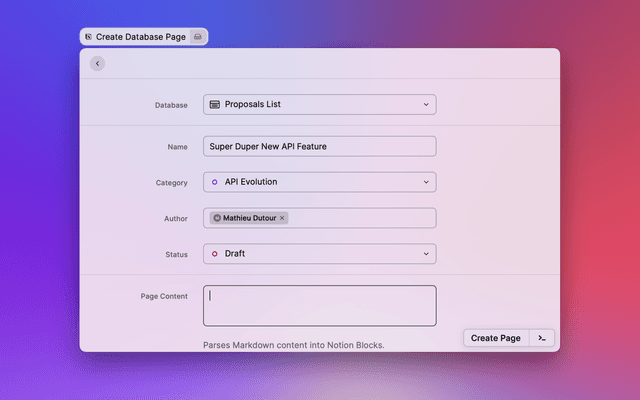640x400 pixels.
Task: Click the Create Database Page title label
Action: pyautogui.click(x=141, y=36)
